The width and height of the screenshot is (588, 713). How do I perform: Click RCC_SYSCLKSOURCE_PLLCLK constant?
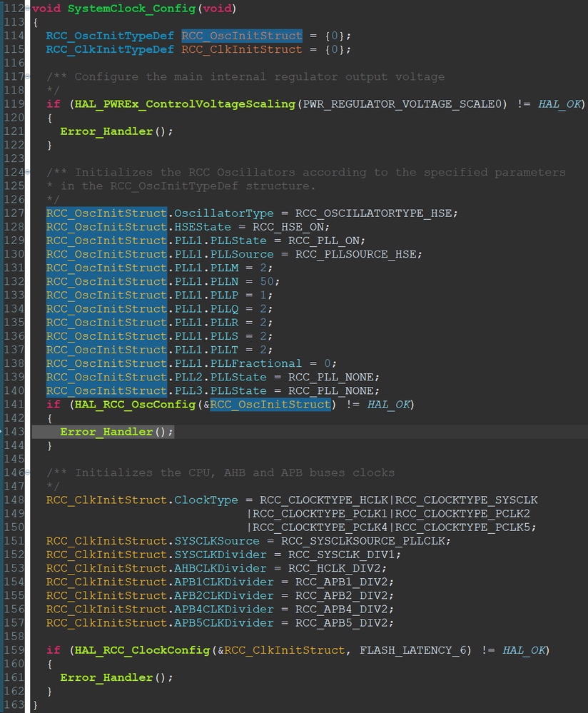[363, 541]
